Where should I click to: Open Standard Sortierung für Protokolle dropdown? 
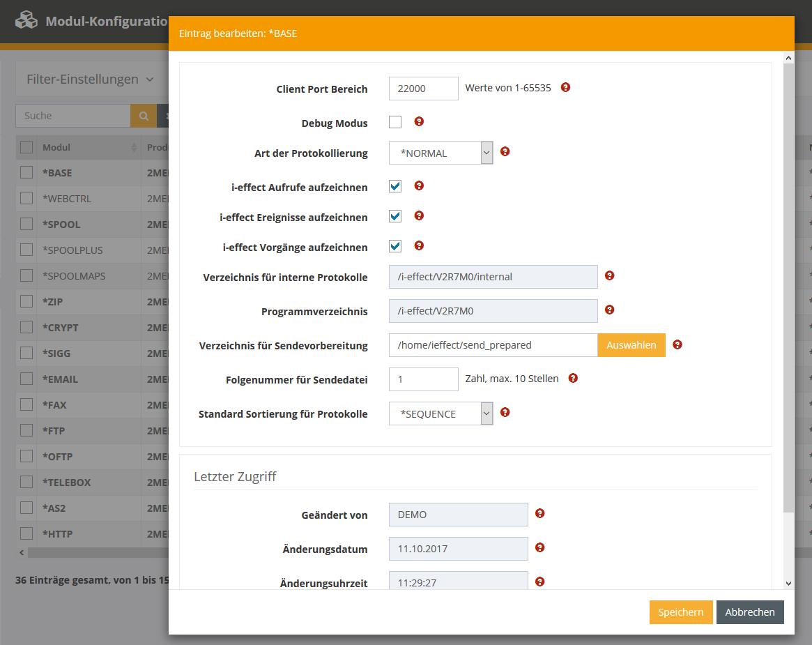point(441,414)
